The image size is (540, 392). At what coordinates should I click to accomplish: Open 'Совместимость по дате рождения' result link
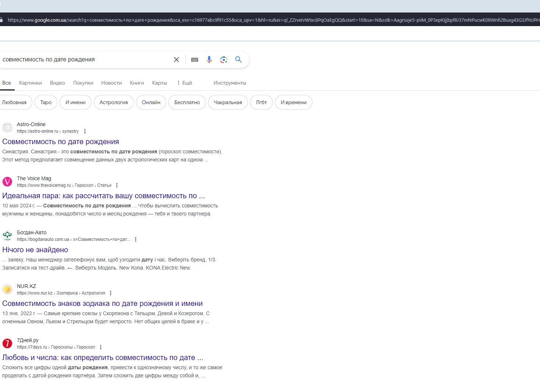tap(61, 142)
